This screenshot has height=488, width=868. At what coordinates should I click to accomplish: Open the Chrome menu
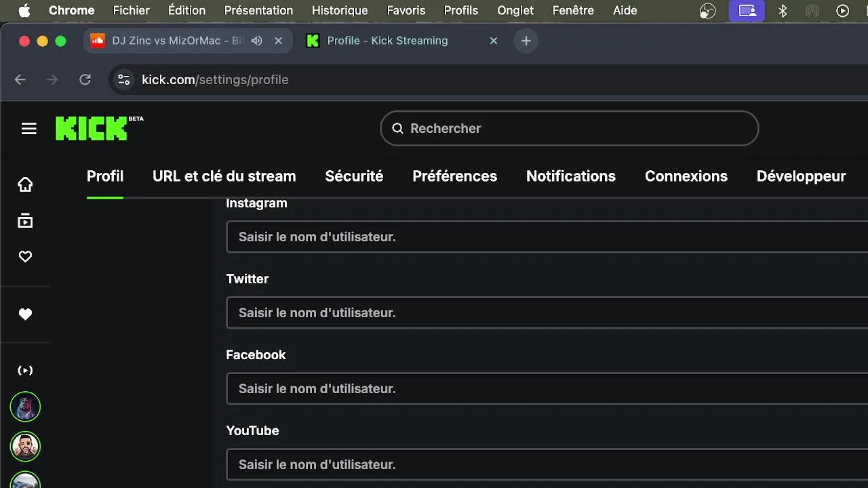tap(72, 10)
